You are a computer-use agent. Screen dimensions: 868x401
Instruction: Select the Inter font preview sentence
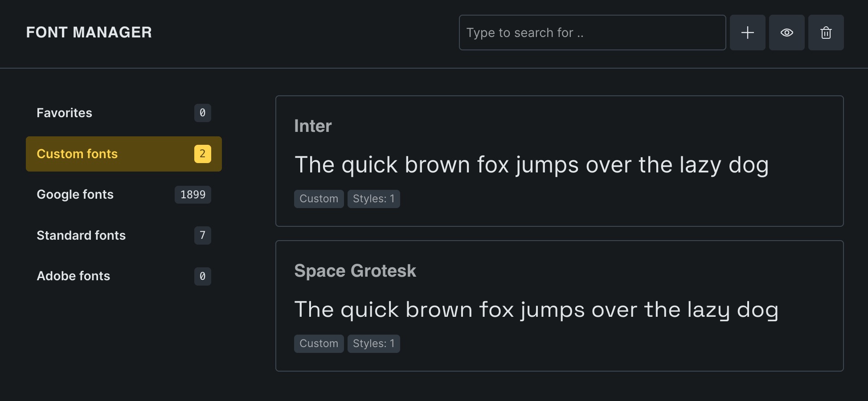[531, 165]
